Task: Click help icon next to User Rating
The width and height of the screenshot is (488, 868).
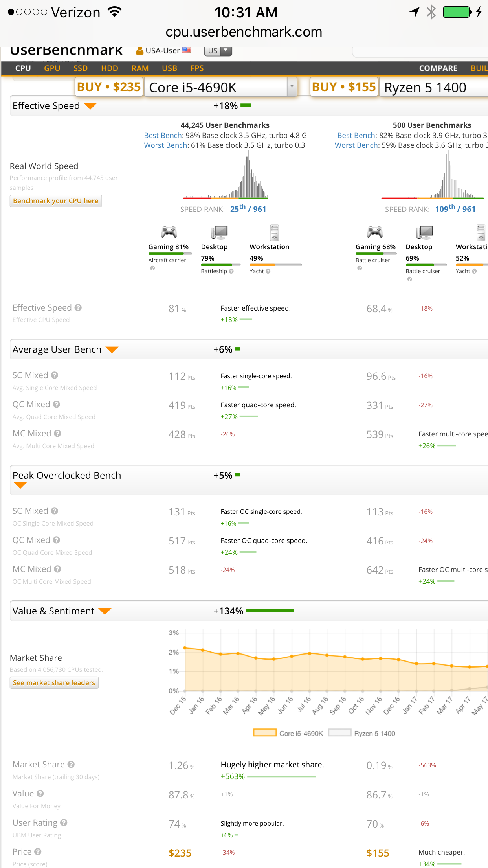Action: [x=64, y=822]
